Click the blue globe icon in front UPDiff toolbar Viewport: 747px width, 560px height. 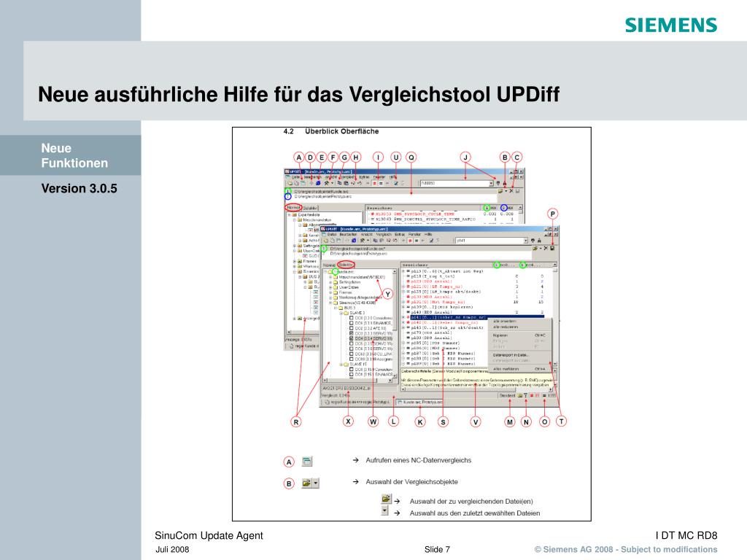point(354,241)
